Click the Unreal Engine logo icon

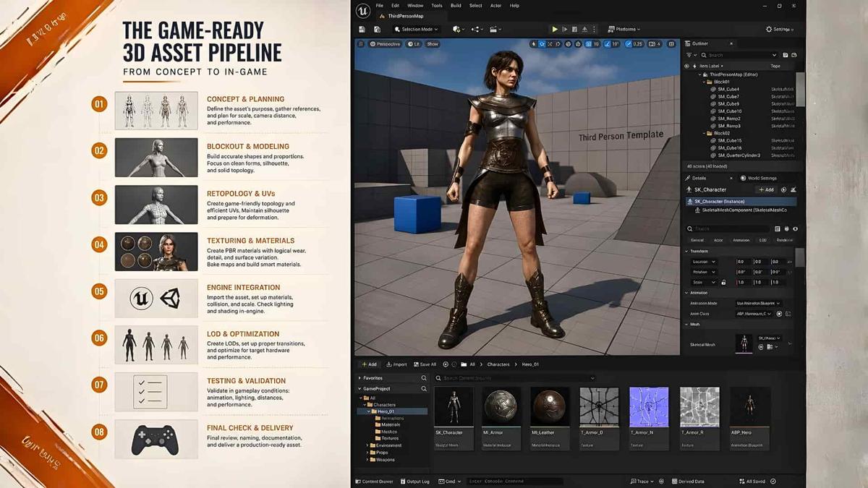(x=363, y=11)
